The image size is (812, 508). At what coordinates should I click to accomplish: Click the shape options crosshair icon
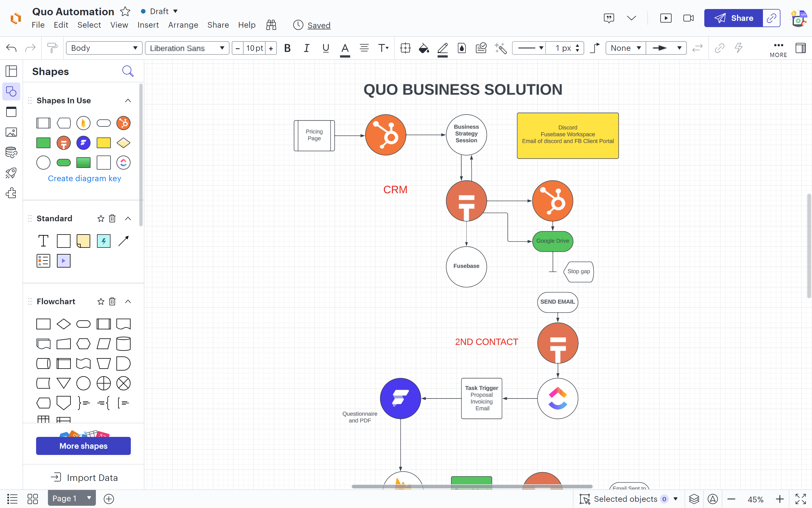click(405, 48)
